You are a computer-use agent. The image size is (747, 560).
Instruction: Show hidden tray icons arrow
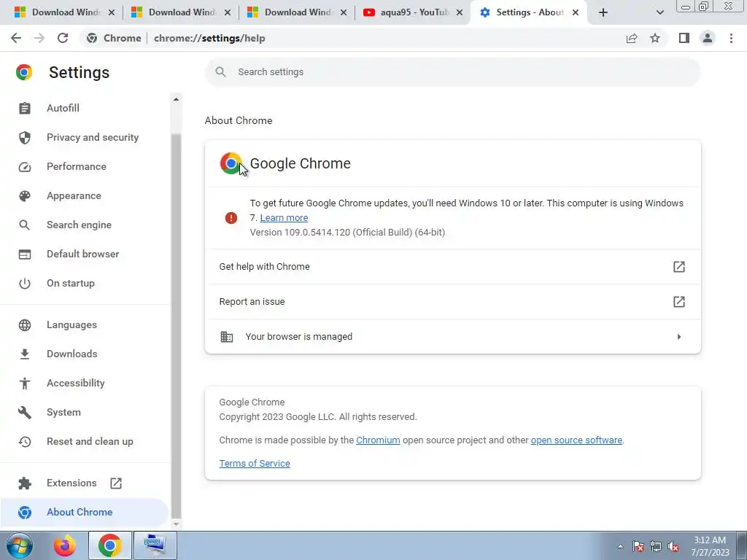(620, 546)
